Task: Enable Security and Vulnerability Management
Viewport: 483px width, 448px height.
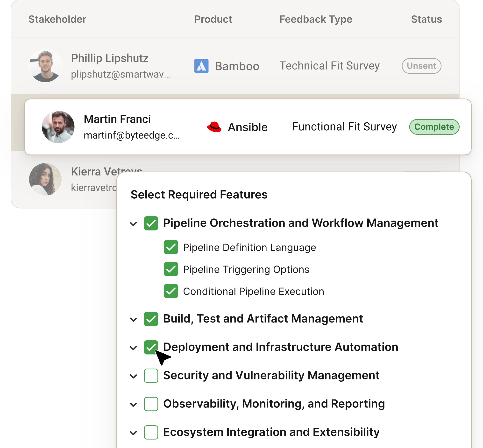Action: pos(151,376)
